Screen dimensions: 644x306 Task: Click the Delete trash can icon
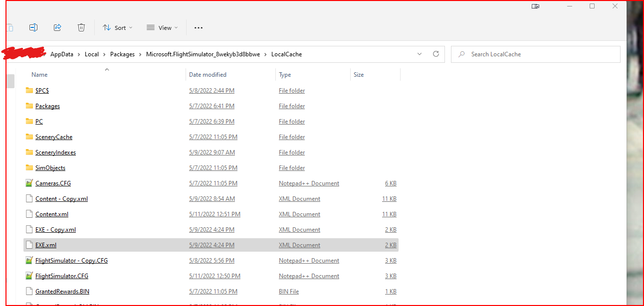pyautogui.click(x=81, y=28)
